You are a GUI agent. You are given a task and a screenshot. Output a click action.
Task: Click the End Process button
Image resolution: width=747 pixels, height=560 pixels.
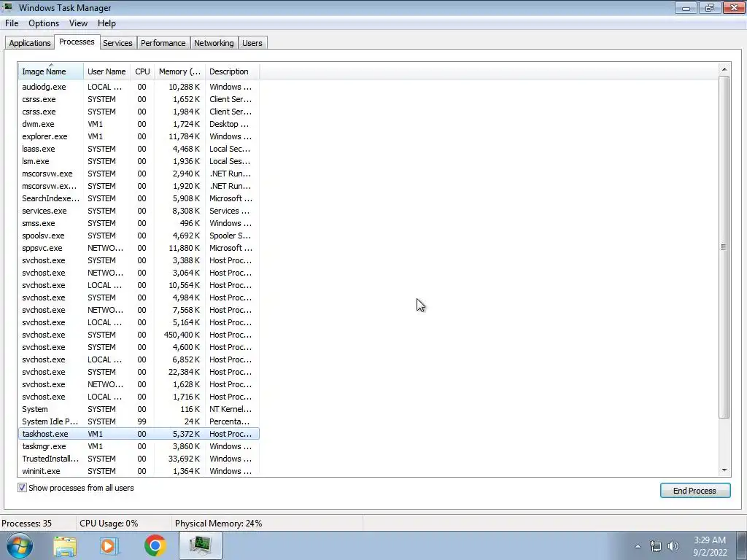click(694, 491)
